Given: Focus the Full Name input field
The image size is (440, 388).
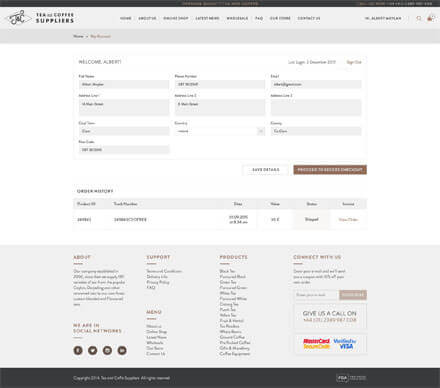Looking at the screenshot, I should (x=124, y=84).
